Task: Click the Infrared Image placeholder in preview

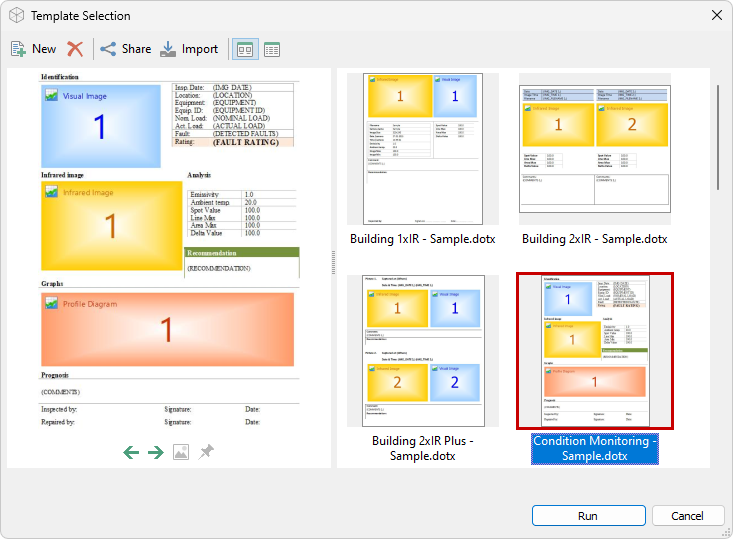Action: tap(112, 226)
